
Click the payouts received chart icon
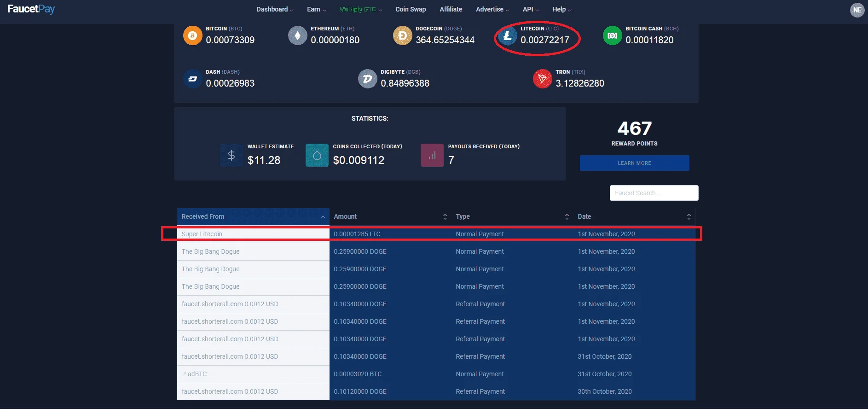coord(432,155)
